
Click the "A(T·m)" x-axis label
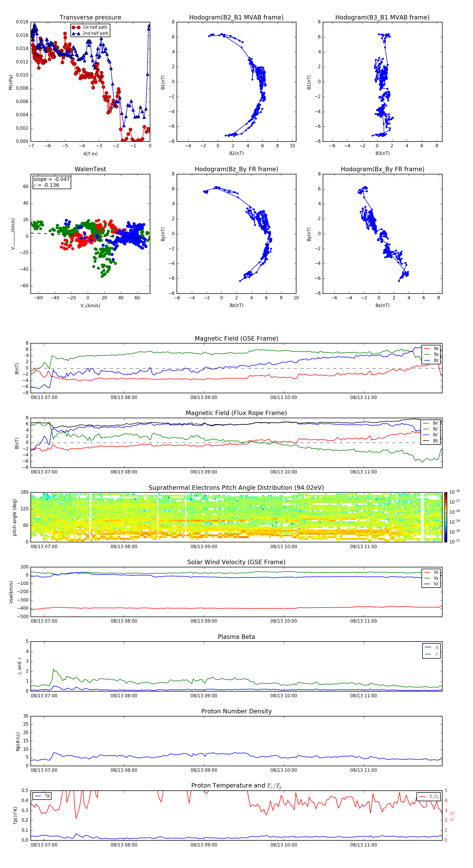[x=90, y=154]
